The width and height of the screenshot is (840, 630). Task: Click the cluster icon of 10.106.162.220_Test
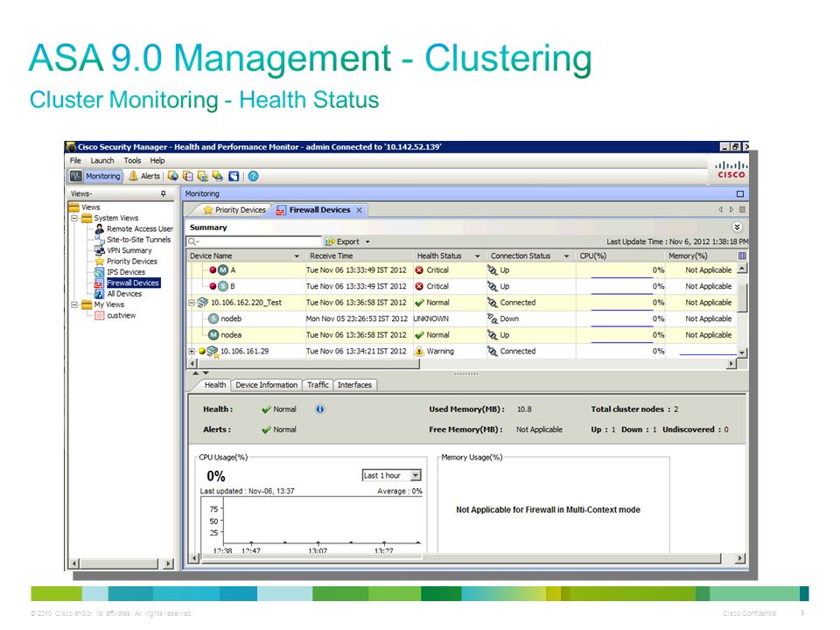(x=202, y=304)
